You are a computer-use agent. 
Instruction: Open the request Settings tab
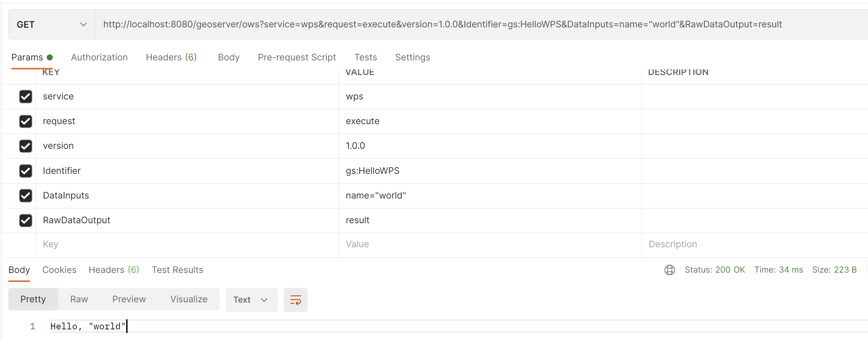click(412, 57)
